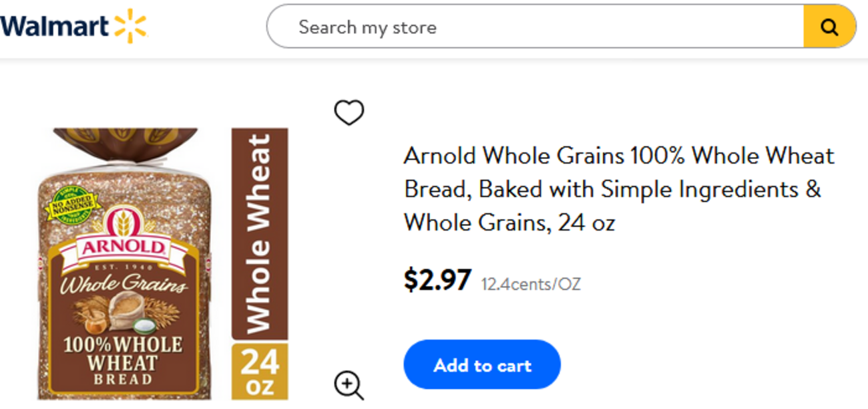Click the vertical brown 'Whole Wheat' label
The height and width of the screenshot is (409, 868).
[260, 234]
